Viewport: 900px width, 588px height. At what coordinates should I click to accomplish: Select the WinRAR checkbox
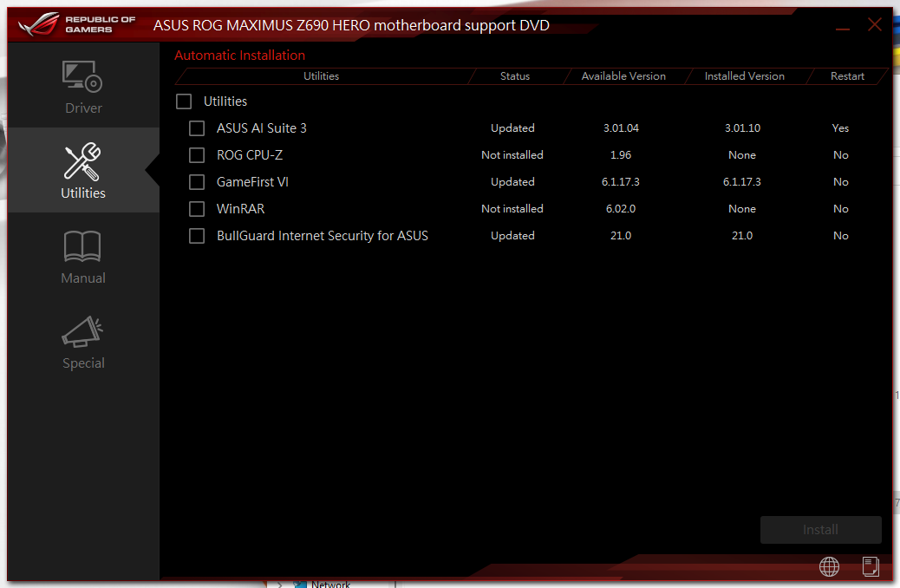[197, 209]
